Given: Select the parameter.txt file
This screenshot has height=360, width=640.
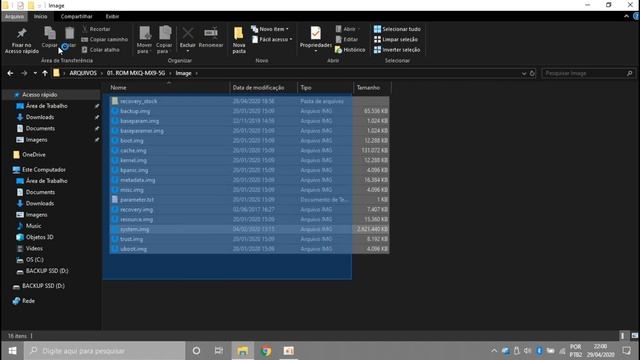Looking at the screenshot, I should 249,200.
